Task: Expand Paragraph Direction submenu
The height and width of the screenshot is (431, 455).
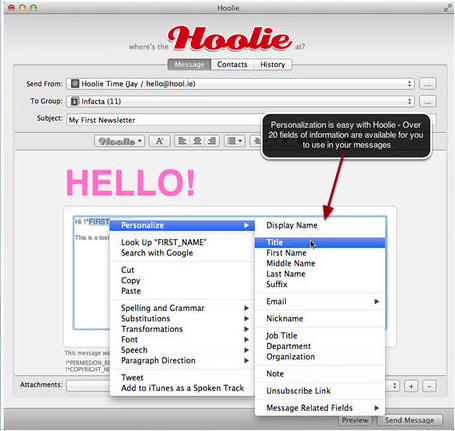Action: (182, 361)
